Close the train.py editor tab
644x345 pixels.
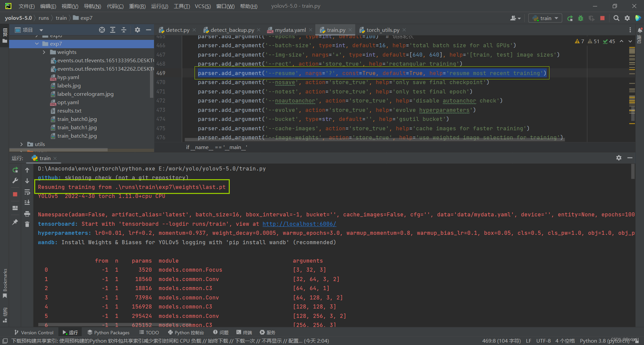point(350,30)
